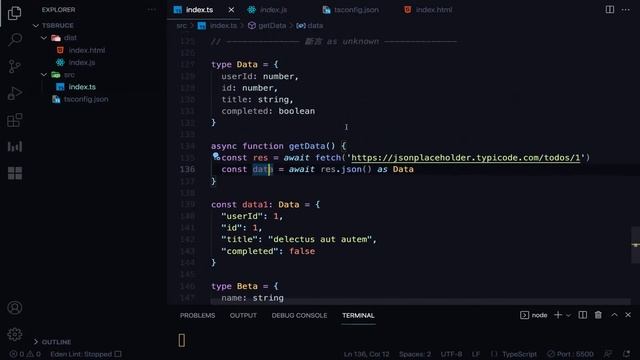Open the grid-squares icon view in activity bar

click(x=15, y=173)
